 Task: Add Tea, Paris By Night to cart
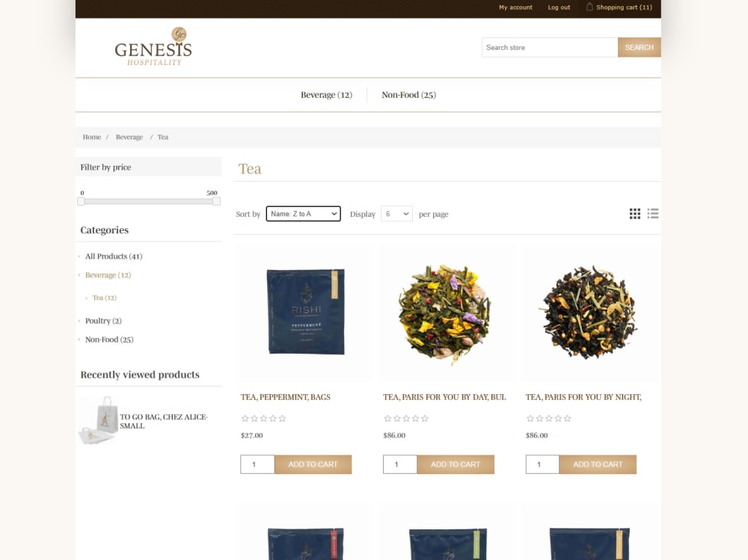pos(598,464)
